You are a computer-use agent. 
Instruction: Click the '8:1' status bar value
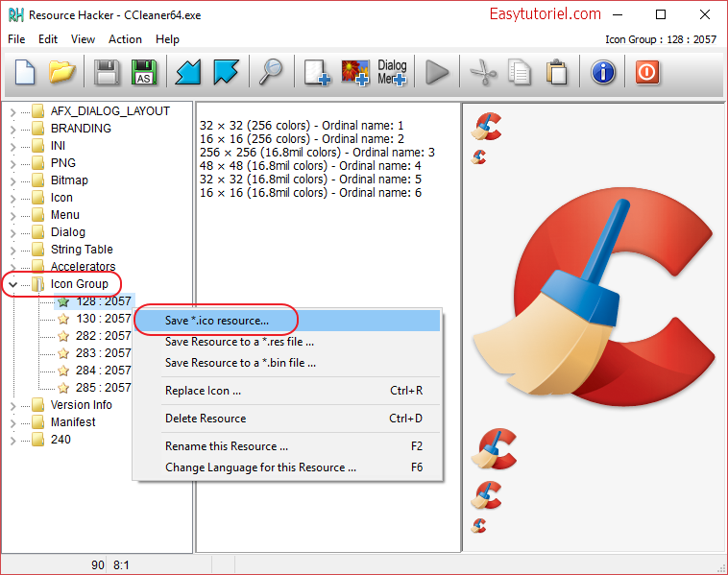coord(121,565)
